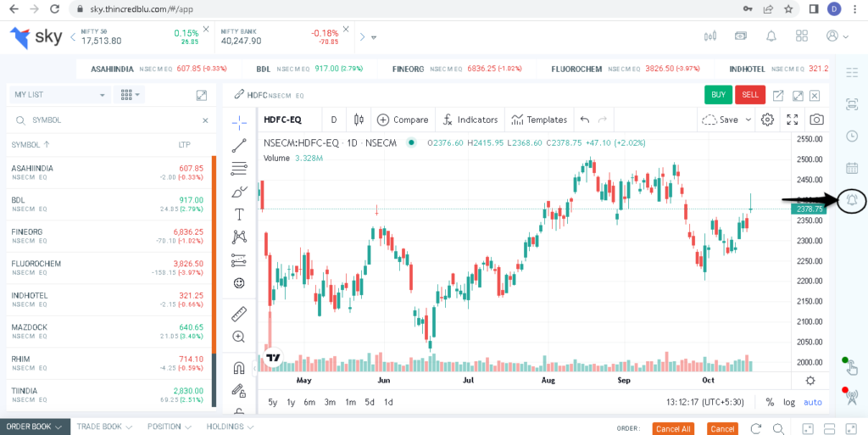Select the ruler measure tool

point(239,314)
